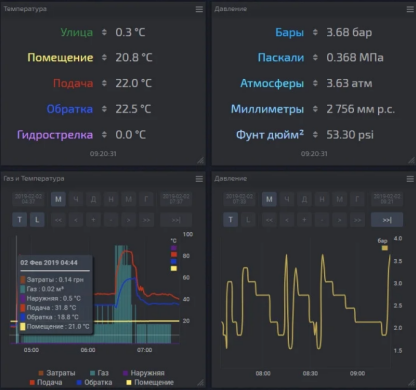
Task: Open sort arrows next to Обратка temperature row
Action: click(104, 109)
